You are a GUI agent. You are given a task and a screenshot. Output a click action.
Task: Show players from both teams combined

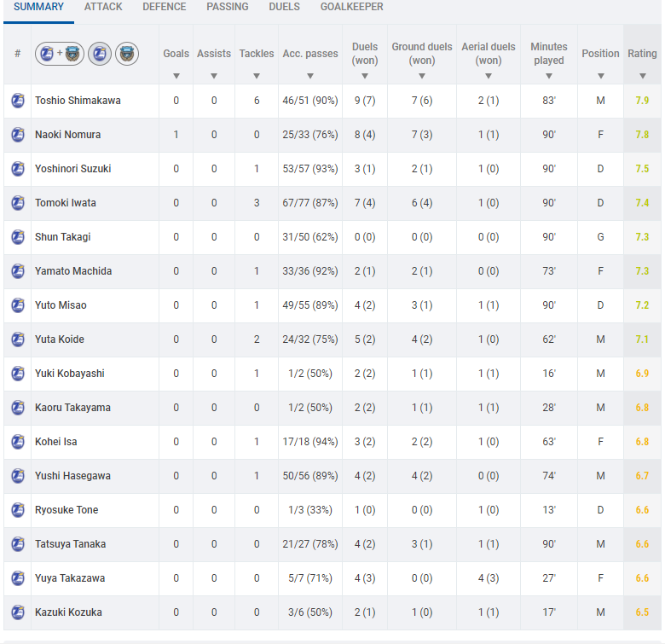coord(60,54)
